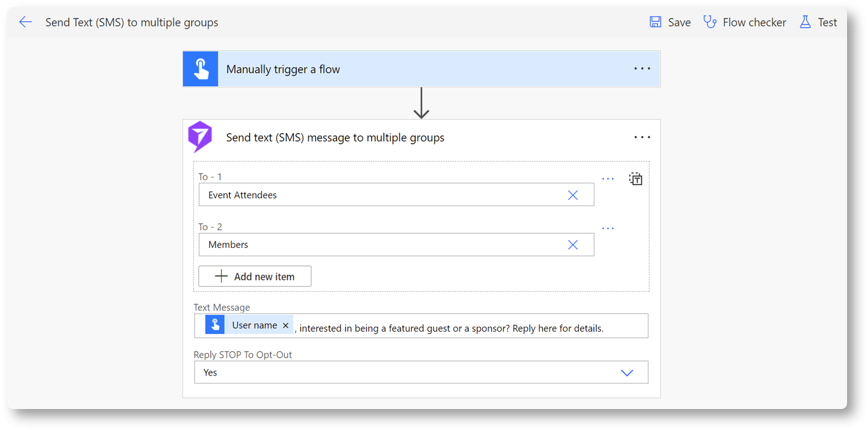
Task: Clear the Event Attendees value
Action: [x=573, y=195]
